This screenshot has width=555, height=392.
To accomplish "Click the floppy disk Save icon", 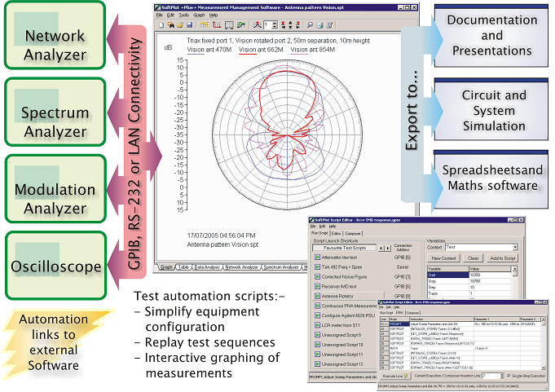I will point(189,25).
